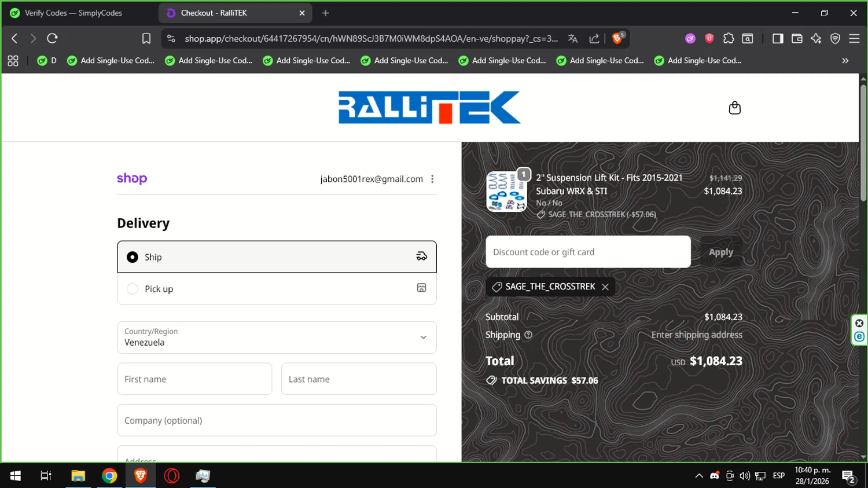Click the Discount code or gift card field
868x488 pixels.
(x=588, y=252)
